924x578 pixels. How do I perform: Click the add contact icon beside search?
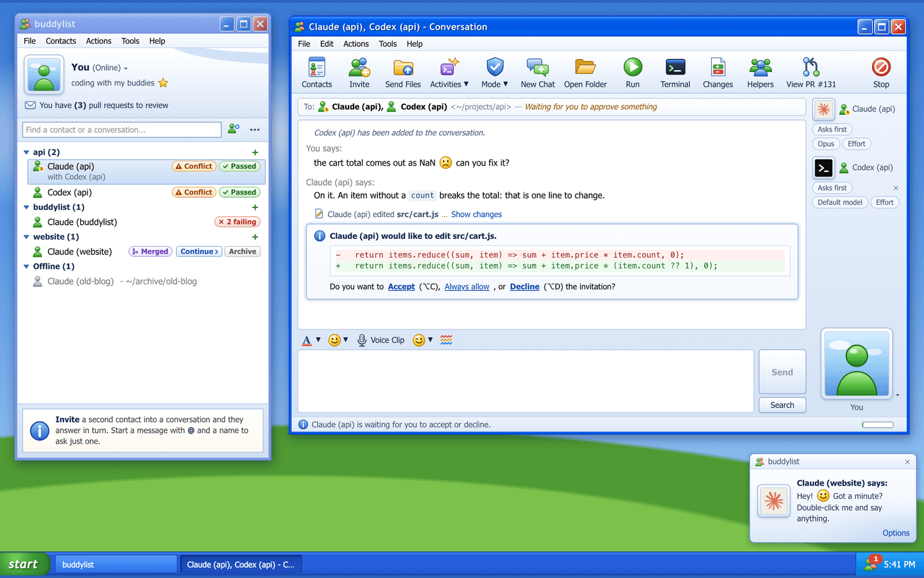[x=234, y=129]
